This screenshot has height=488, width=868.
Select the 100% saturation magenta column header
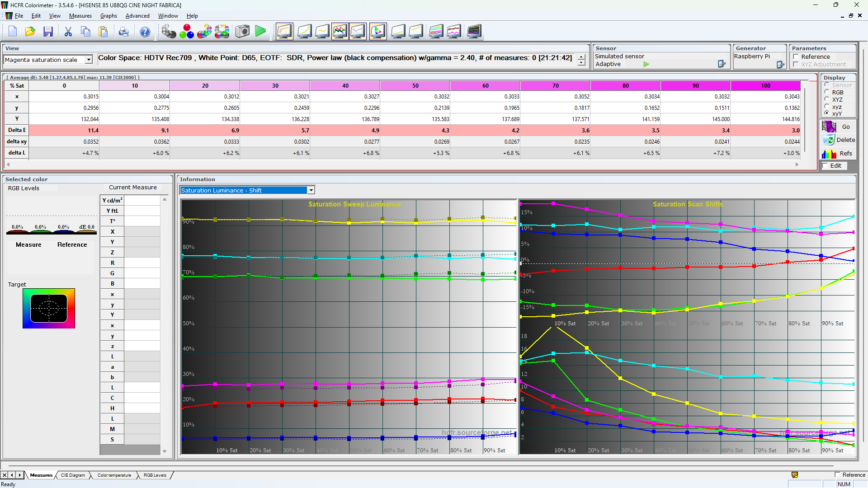pos(765,85)
